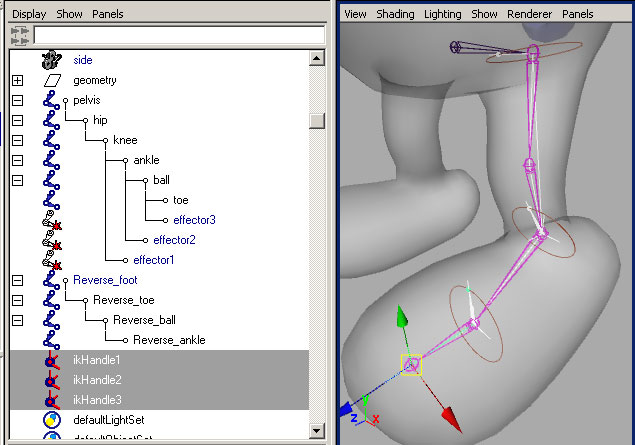Click the defaultLightSet icon
This screenshot has width=635, height=445.
click(x=52, y=420)
